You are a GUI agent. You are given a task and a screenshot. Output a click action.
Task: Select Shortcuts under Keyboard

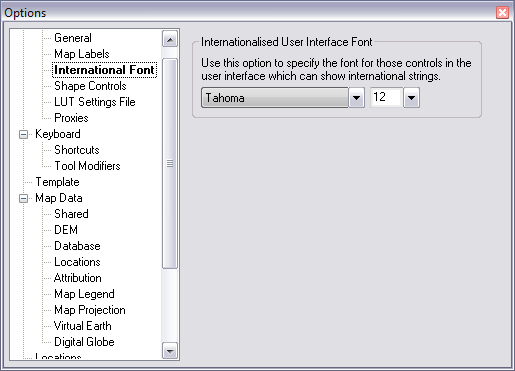[77, 150]
